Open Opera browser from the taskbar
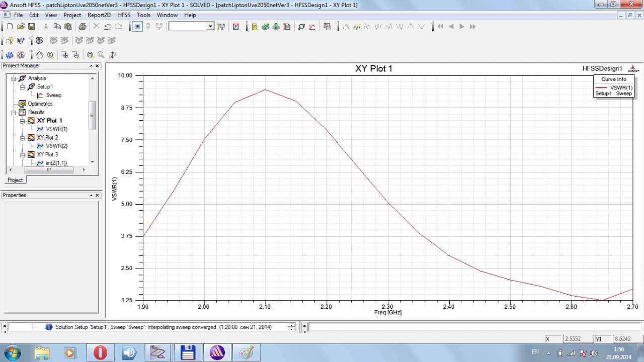The width and height of the screenshot is (644, 362). click(x=100, y=352)
